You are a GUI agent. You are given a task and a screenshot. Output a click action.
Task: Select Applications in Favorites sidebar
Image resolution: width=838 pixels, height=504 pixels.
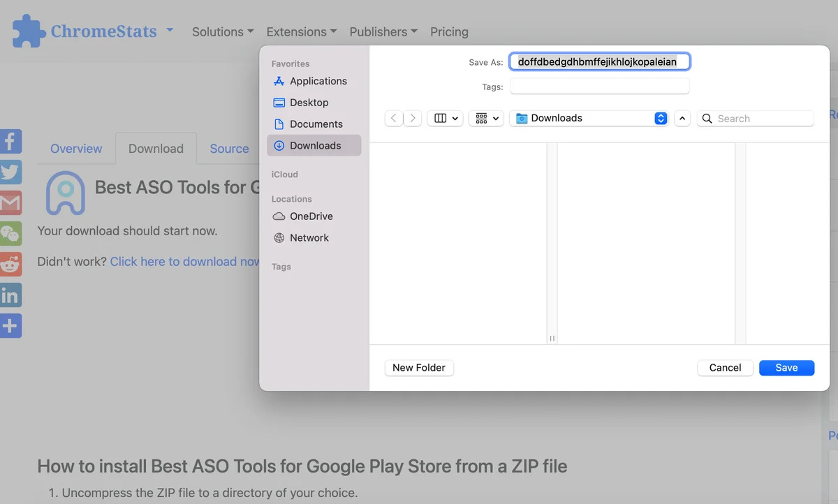tap(314, 81)
